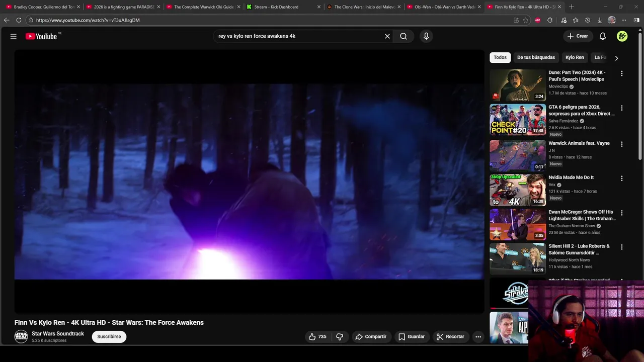Open a new browser tab
Viewport: 644px width, 362px height.
pos(572,7)
